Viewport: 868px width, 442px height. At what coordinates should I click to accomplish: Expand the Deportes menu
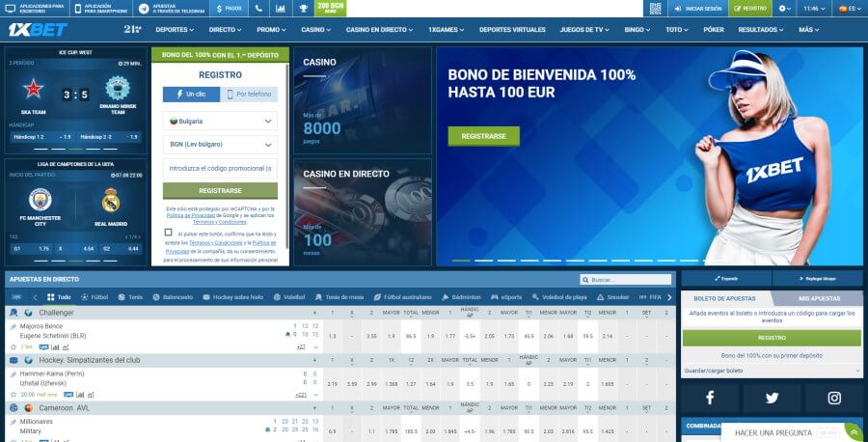pos(175,30)
